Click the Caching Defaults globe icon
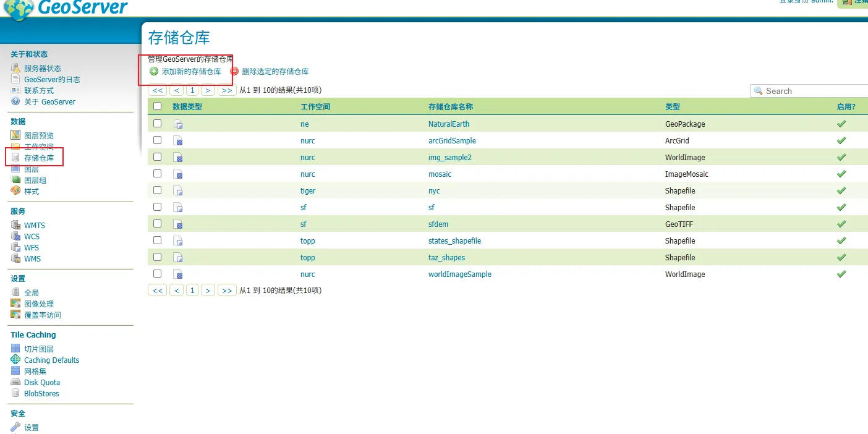 [x=15, y=360]
